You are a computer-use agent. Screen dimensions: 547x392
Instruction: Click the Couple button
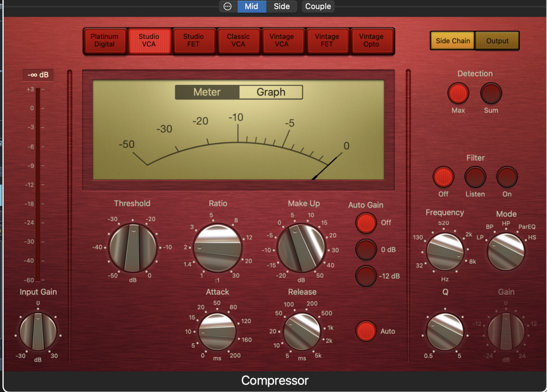[318, 6]
